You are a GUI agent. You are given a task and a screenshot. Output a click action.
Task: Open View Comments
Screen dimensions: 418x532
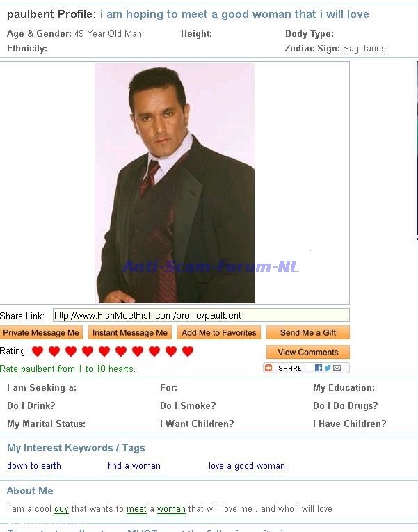[x=307, y=352]
